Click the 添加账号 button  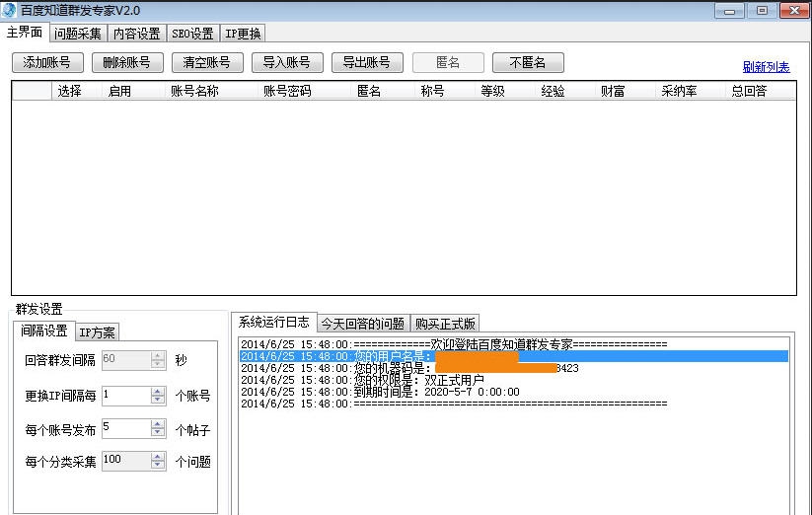tap(47, 62)
